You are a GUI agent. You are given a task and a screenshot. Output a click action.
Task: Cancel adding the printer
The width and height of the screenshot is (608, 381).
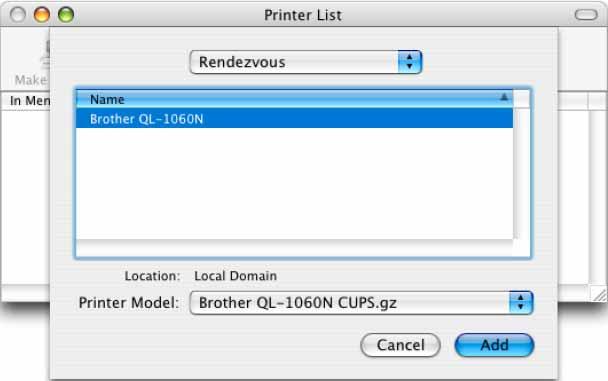400,345
